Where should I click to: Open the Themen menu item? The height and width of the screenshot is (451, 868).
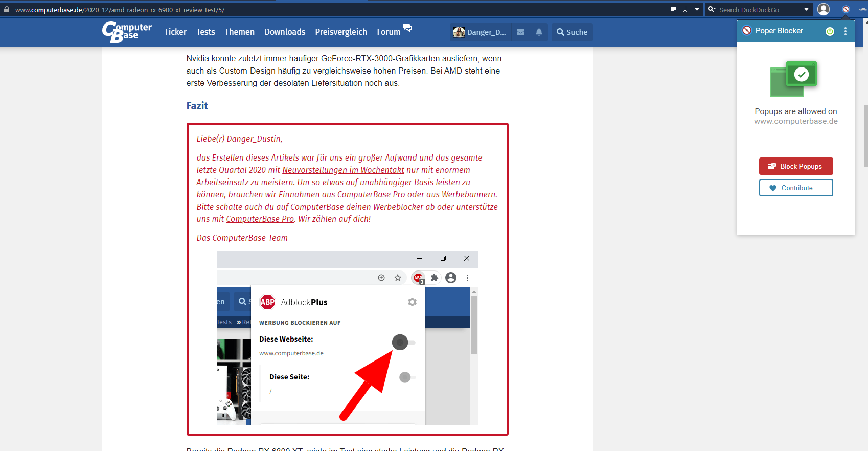[x=239, y=32]
